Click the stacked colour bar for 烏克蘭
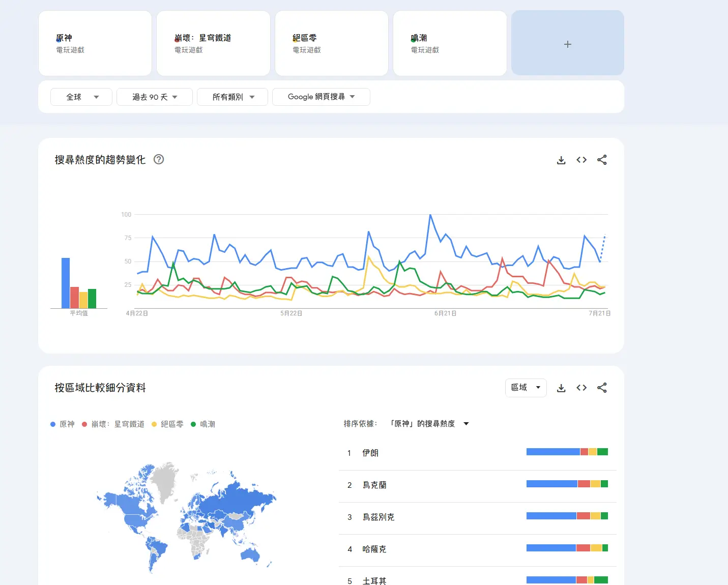This screenshot has width=728, height=585. pyautogui.click(x=567, y=484)
